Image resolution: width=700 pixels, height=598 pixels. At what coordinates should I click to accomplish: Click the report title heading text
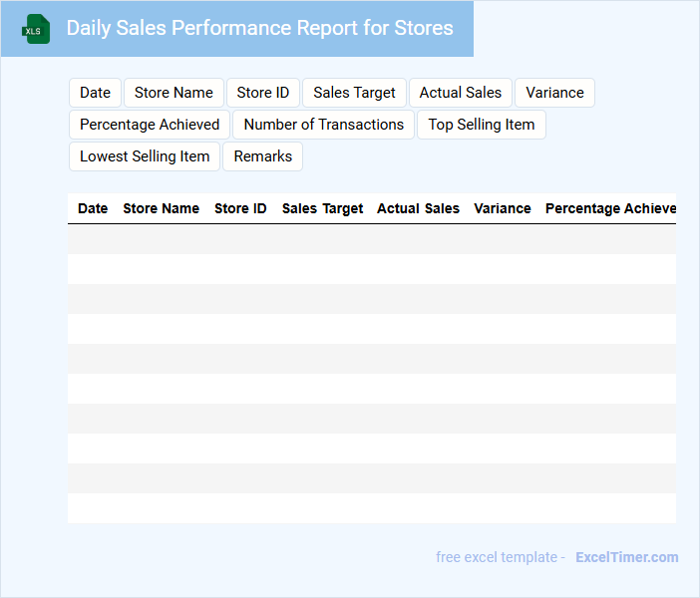[259, 28]
